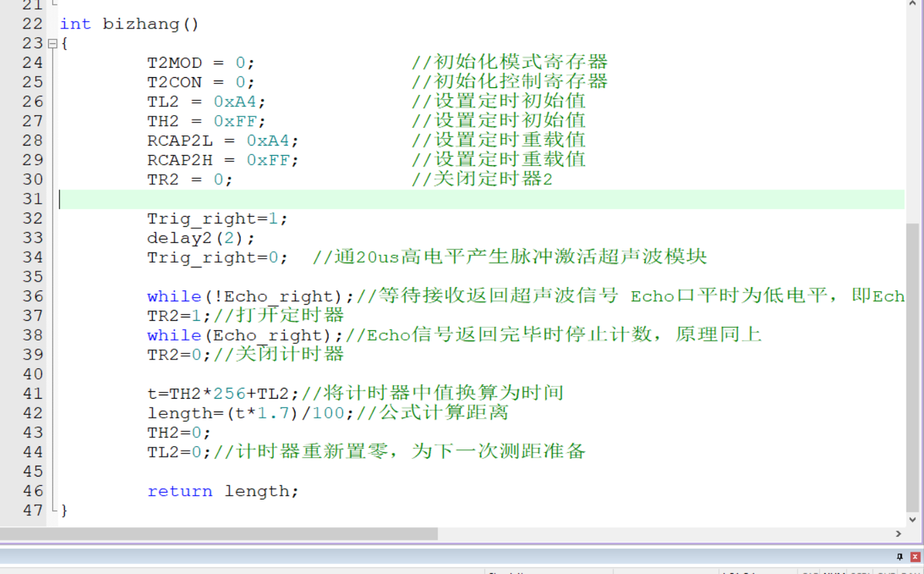The width and height of the screenshot is (924, 574).
Task: Click the comment '//打开定时器'
Action: click(279, 315)
